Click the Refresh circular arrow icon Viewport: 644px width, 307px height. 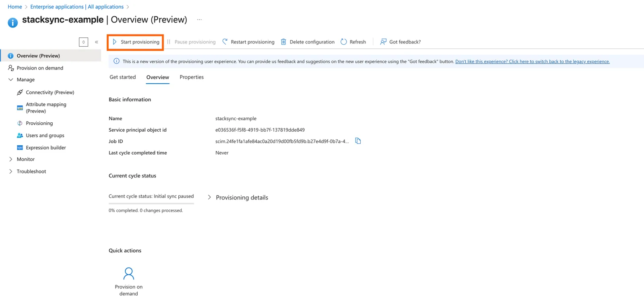344,42
